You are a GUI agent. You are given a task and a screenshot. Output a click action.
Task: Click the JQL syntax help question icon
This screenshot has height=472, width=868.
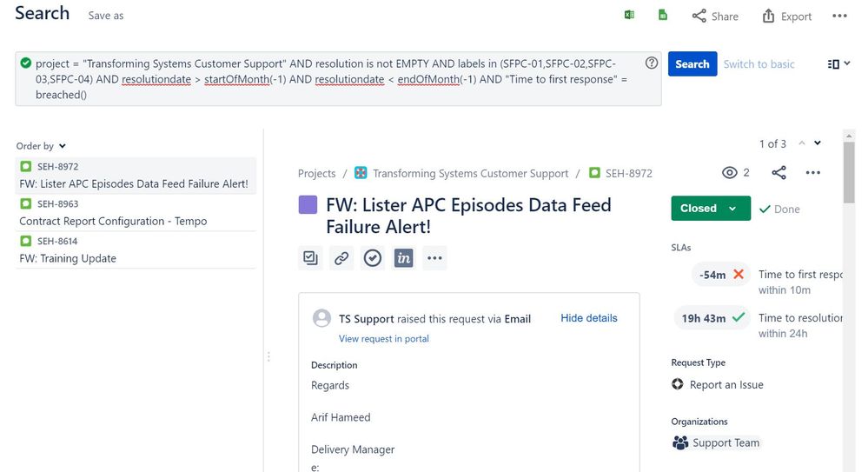pyautogui.click(x=652, y=63)
